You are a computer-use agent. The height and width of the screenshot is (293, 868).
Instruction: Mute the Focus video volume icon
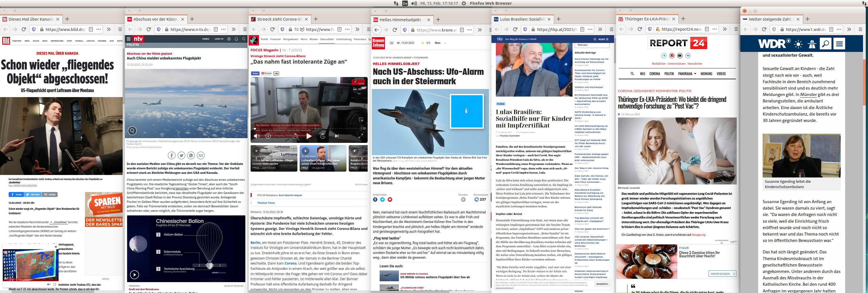[257, 136]
